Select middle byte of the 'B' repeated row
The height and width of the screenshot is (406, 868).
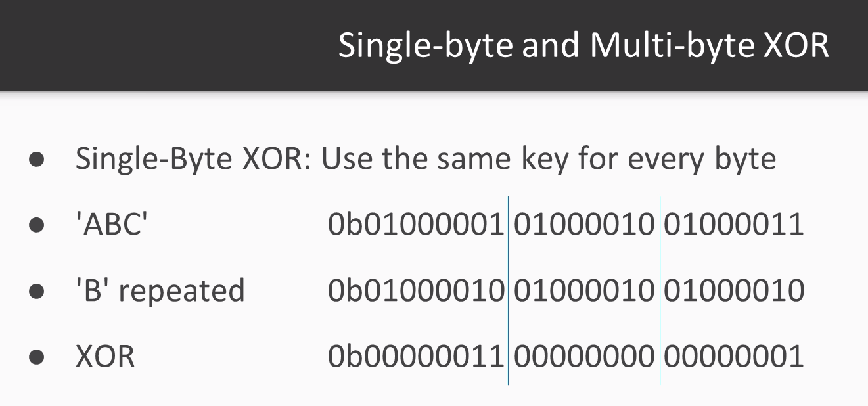(584, 290)
